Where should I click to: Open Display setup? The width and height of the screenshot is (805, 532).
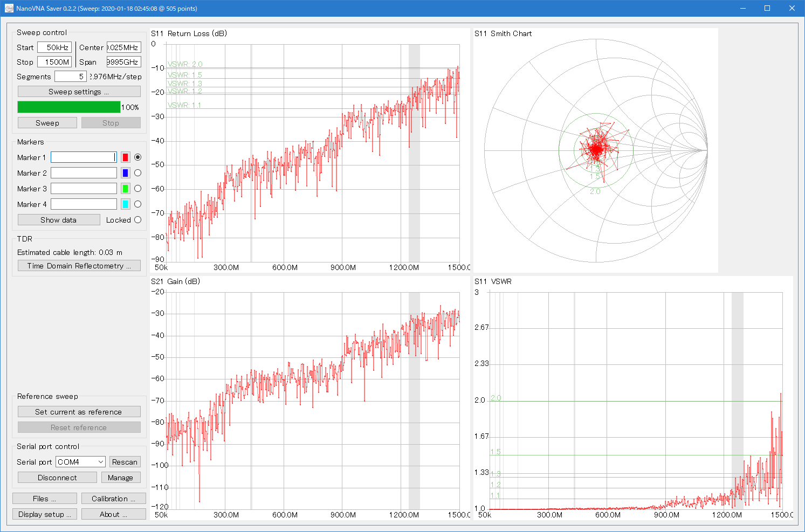(x=45, y=514)
